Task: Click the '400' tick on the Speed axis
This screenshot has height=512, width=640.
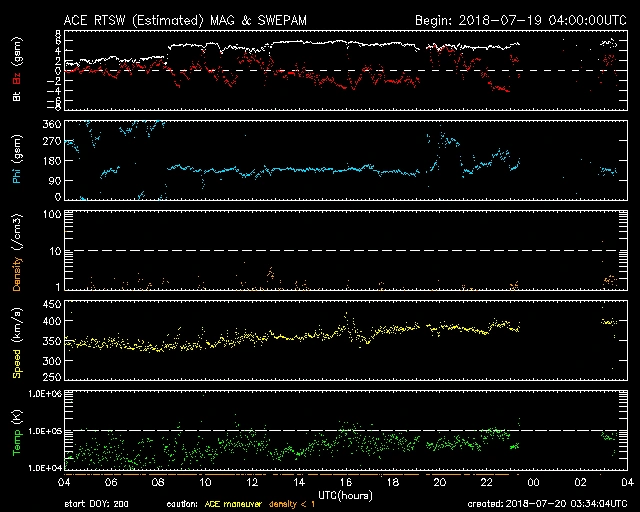Action: (52, 321)
